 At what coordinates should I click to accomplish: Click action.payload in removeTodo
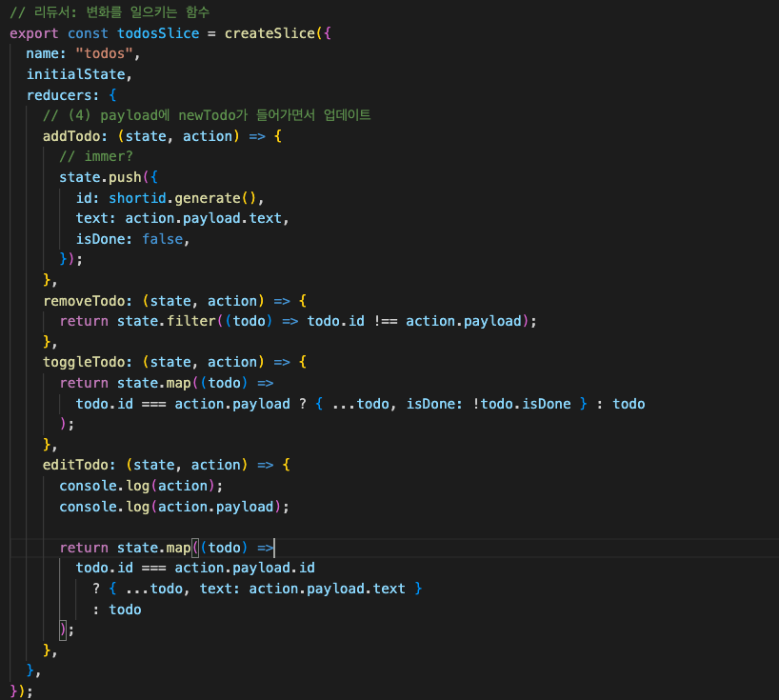tap(464, 322)
